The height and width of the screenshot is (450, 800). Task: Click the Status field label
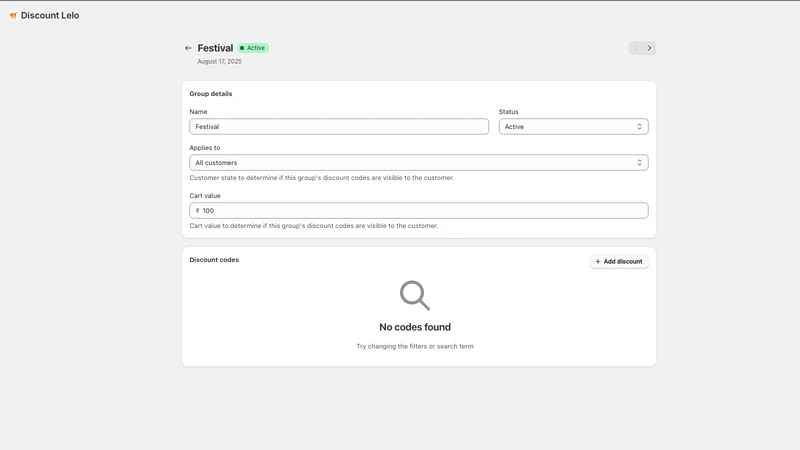pos(509,112)
